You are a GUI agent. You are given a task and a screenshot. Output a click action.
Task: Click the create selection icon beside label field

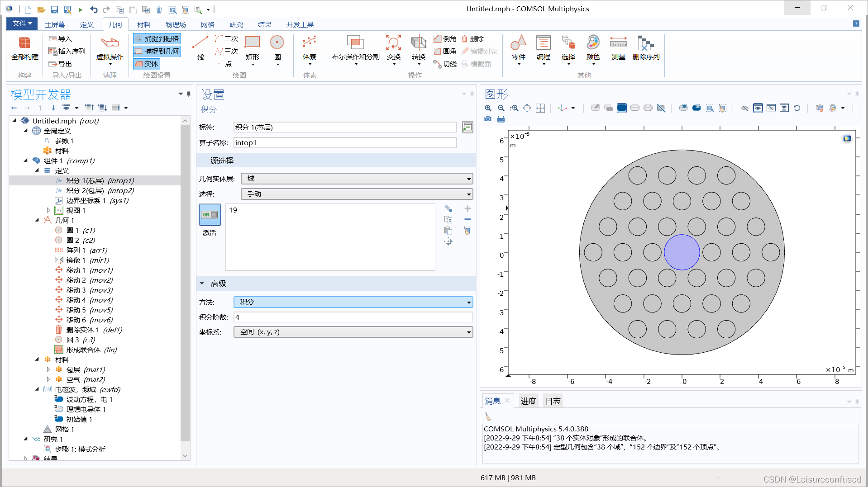pos(467,128)
